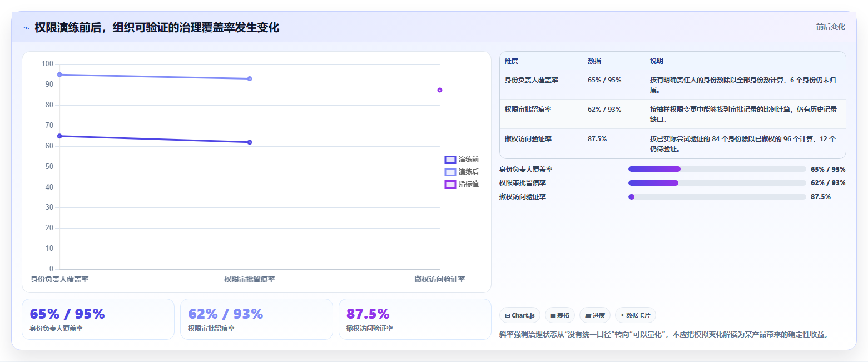Click the 演练后 legend color box
This screenshot has width=868, height=362.
[450, 172]
